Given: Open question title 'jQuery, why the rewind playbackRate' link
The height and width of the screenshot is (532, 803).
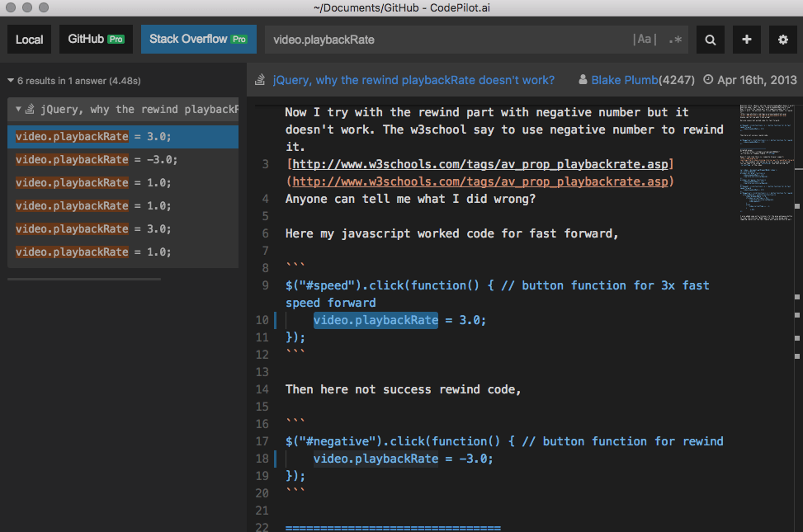Looking at the screenshot, I should (413, 80).
